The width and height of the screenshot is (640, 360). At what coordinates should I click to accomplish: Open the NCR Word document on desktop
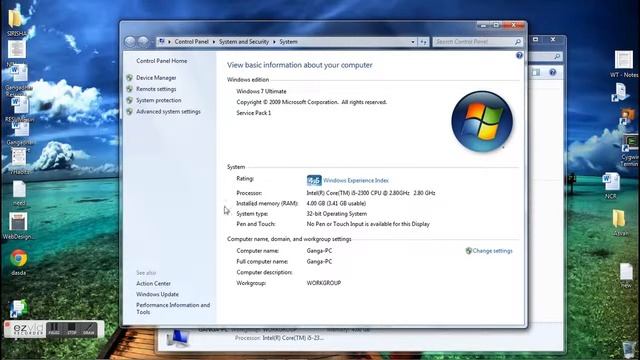[611, 186]
